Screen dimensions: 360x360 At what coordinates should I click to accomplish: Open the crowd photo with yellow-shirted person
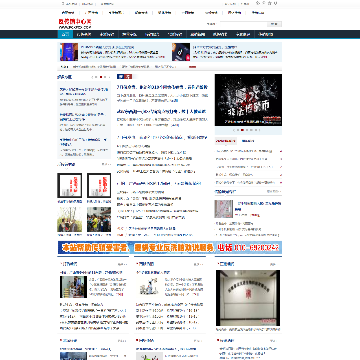pyautogui.click(x=99, y=220)
